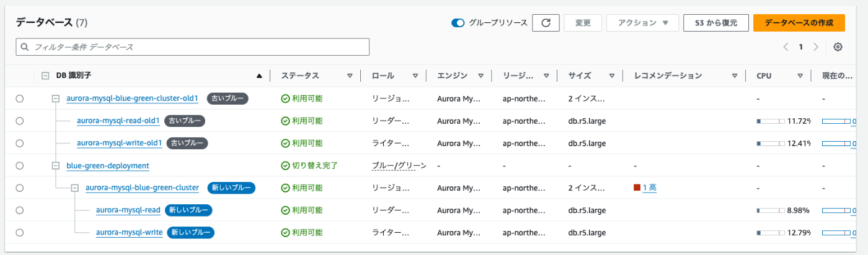Sort by ロール column arrow

(415, 76)
